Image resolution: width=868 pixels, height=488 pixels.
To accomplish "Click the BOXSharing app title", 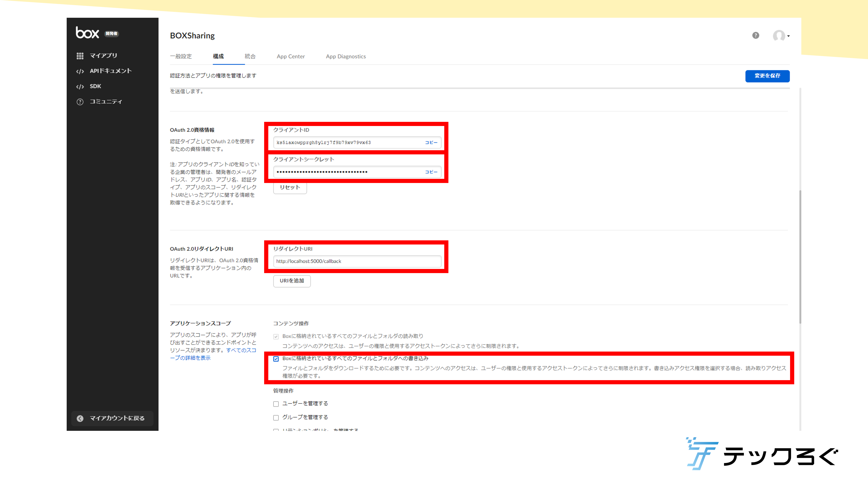I will pos(192,36).
